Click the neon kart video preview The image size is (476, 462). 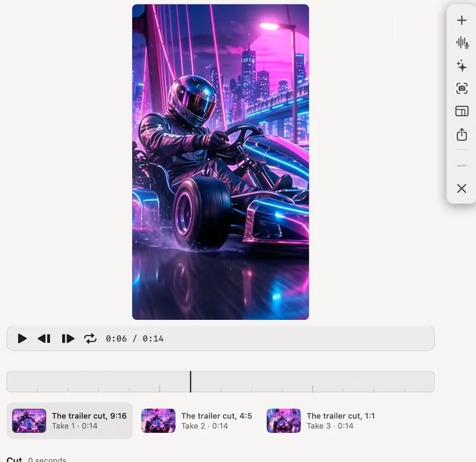[220, 162]
